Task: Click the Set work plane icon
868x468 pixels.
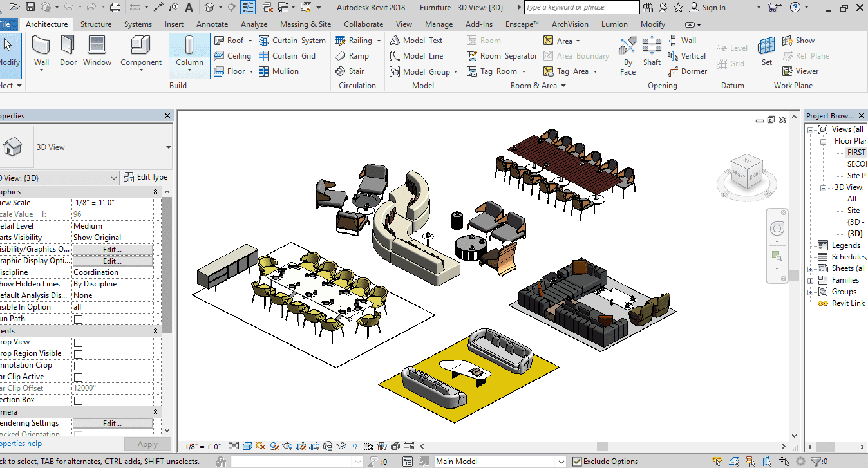Action: coord(766,51)
